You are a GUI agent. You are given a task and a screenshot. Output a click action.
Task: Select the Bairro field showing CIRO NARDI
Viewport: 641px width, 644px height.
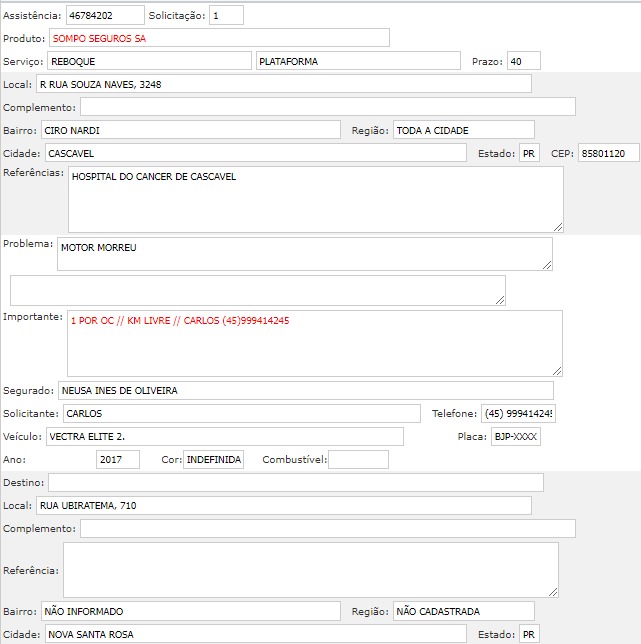[x=190, y=130]
